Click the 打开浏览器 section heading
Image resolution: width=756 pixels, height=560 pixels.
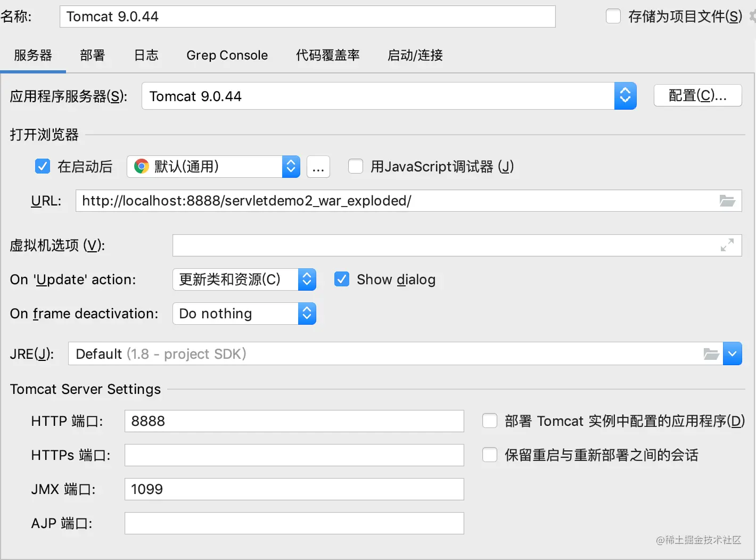point(44,135)
